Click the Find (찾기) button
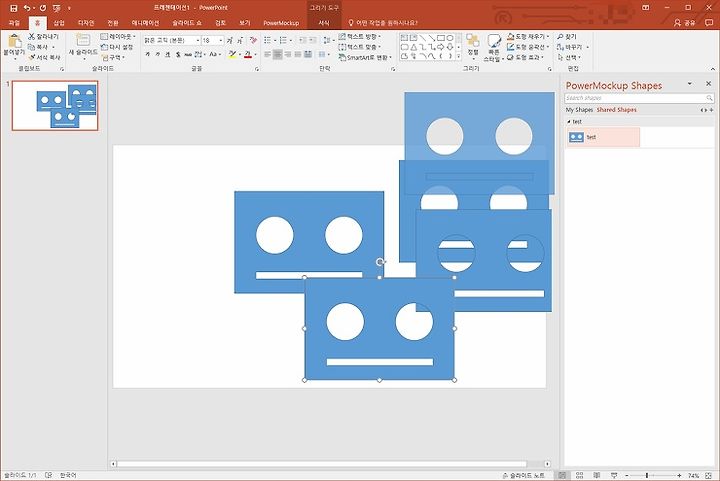Screen dimensions: 720x481 [x=567, y=36]
